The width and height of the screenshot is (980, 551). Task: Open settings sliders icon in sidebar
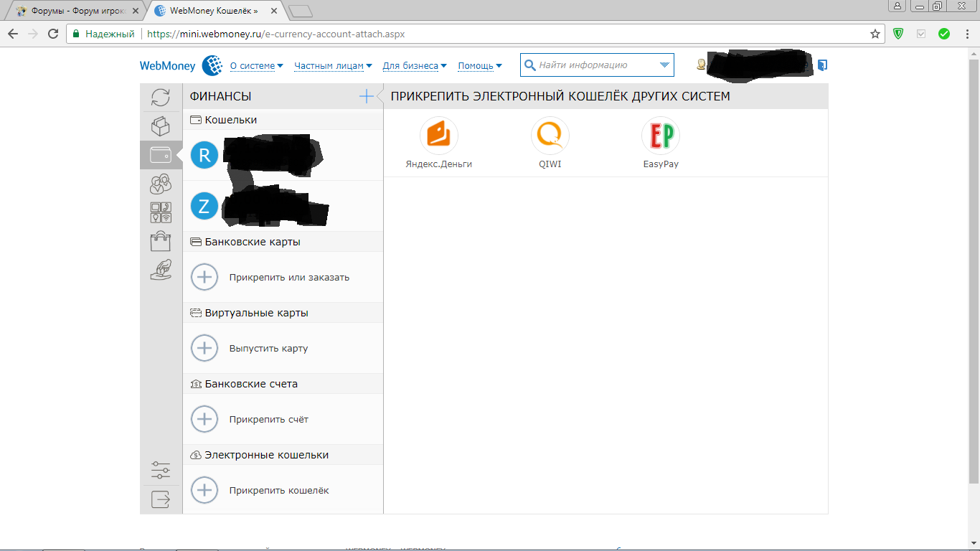161,471
